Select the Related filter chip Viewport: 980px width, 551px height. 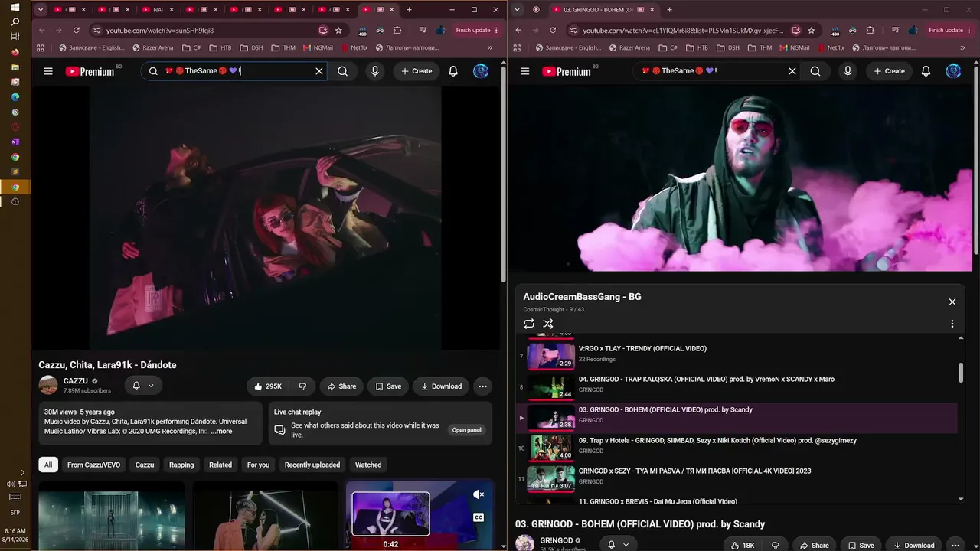click(x=220, y=465)
